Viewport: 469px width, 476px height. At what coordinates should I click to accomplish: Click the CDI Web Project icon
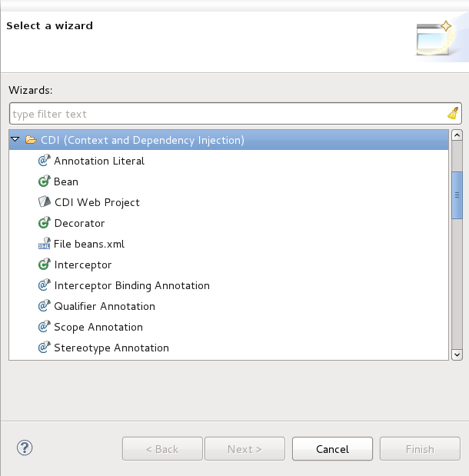[x=45, y=201]
